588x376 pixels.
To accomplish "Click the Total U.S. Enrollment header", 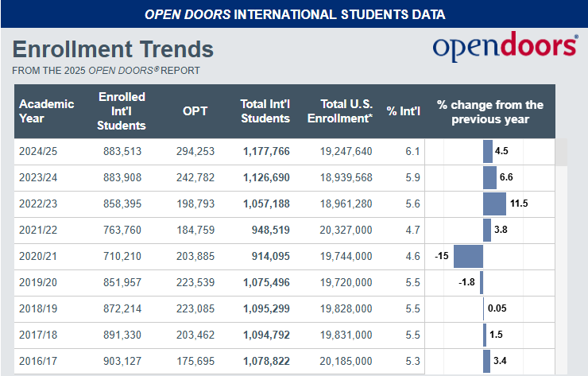I will 346,111.
